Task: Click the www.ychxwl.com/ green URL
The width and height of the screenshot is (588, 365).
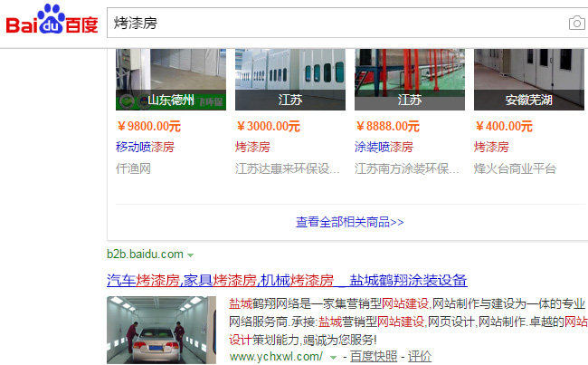Action: 276,356
